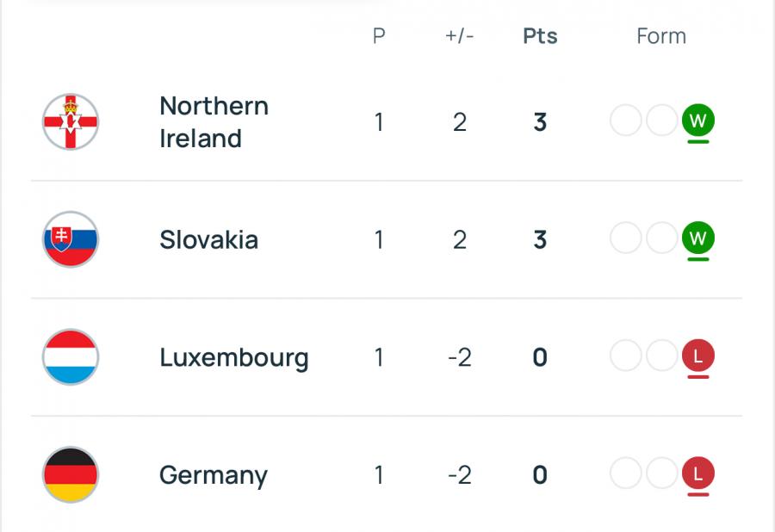775x532 pixels.
Task: Open the Northern Ireland flag icon
Action: (71, 121)
